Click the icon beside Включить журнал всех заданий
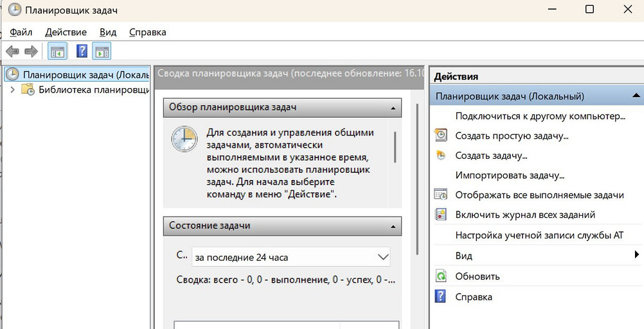644x329 pixels. (x=441, y=215)
